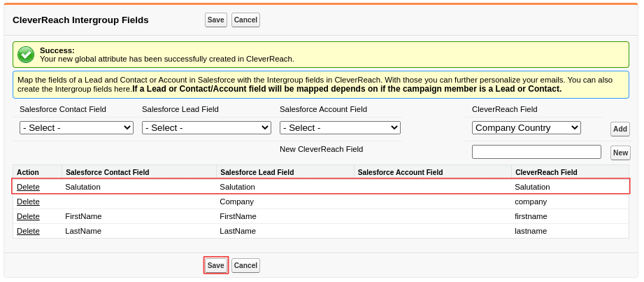Click the New field button
Screen dimensions: 644x282
click(620, 153)
